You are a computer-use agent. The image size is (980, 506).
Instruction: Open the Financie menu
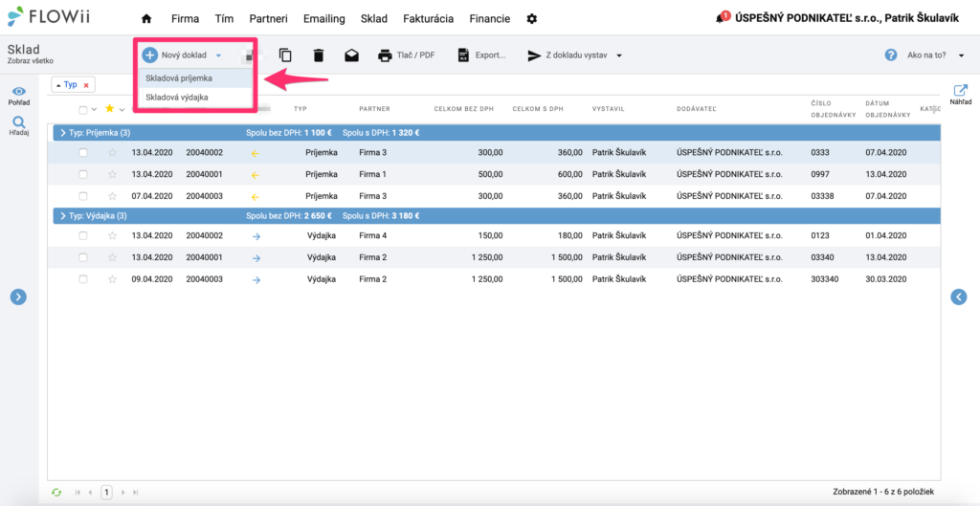[489, 19]
